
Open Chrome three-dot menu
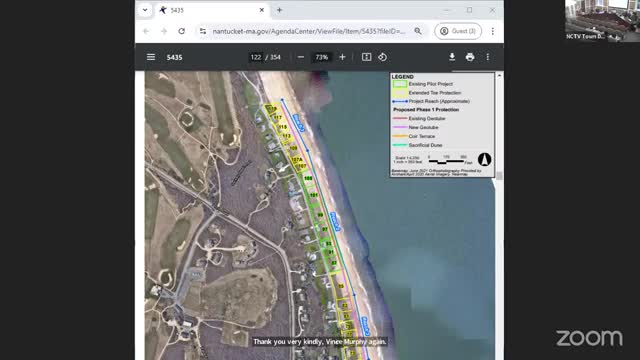click(x=493, y=31)
